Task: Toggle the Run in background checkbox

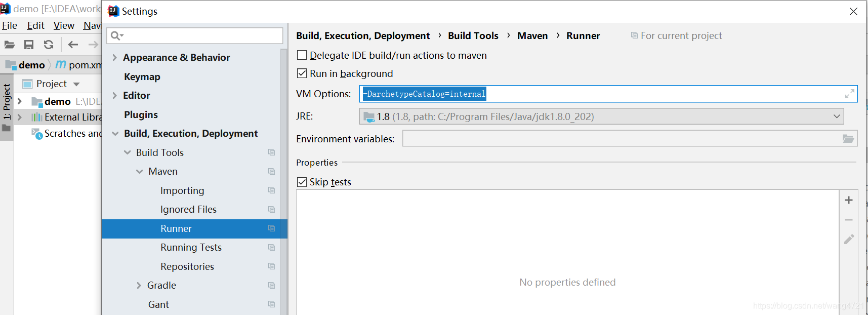Action: [x=302, y=73]
